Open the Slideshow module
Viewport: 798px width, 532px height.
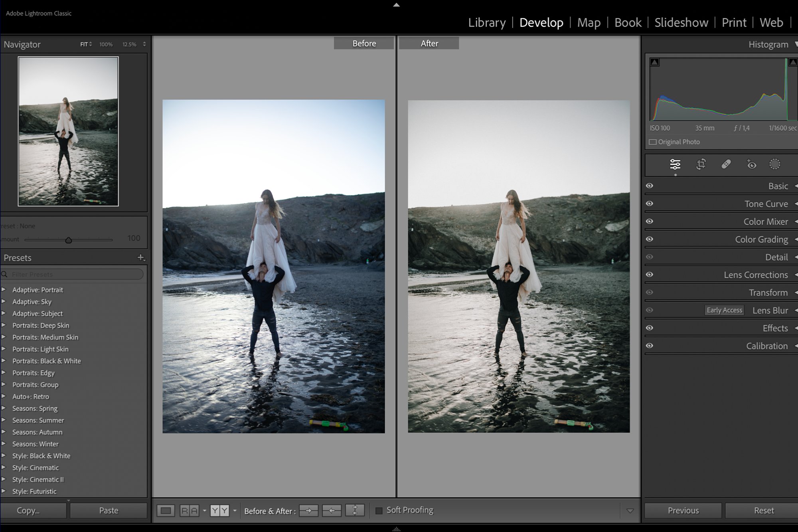pyautogui.click(x=681, y=23)
